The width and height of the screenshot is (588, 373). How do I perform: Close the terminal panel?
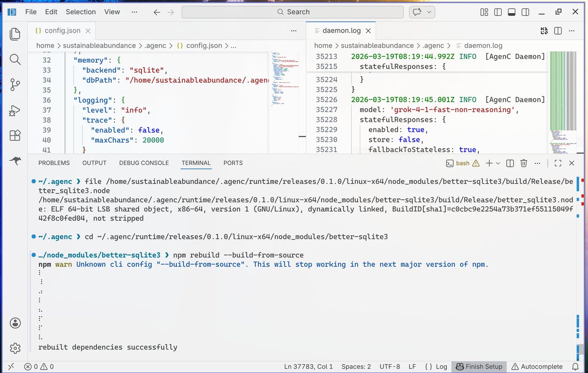click(x=572, y=163)
